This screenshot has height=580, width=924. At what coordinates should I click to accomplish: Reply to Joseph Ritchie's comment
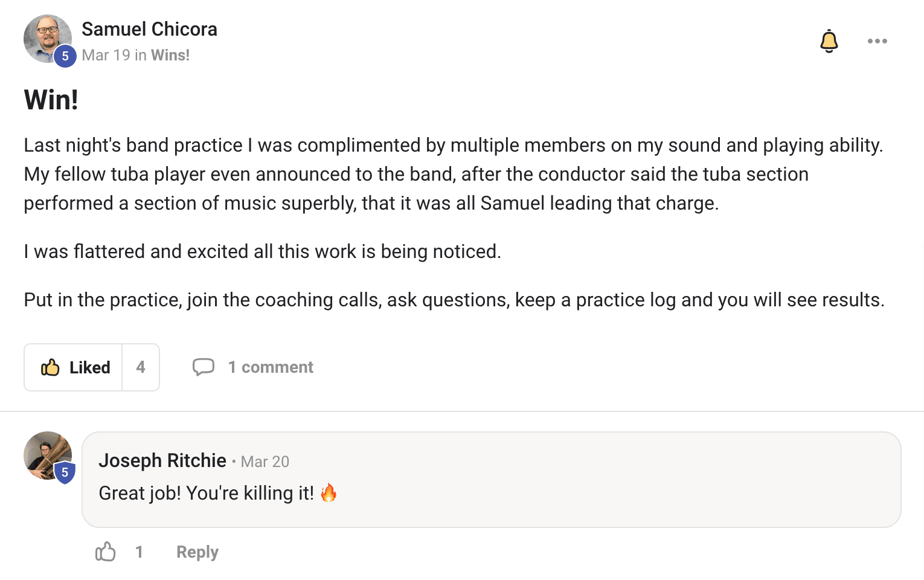coord(197,552)
